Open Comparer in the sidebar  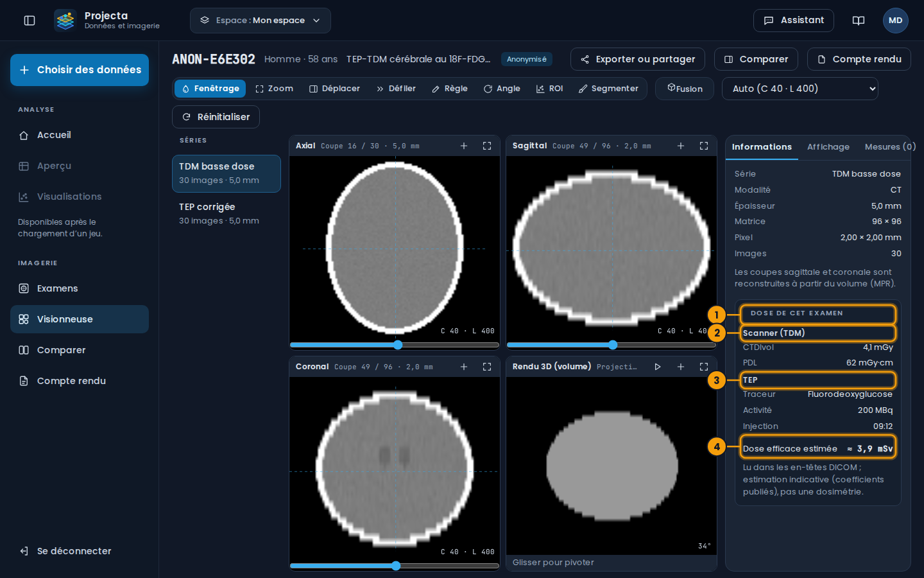tap(80, 350)
